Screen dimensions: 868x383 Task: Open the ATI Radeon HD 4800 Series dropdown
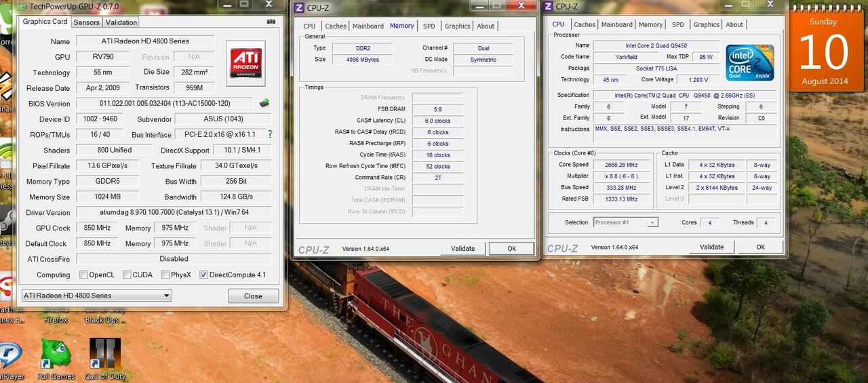pyautogui.click(x=97, y=296)
